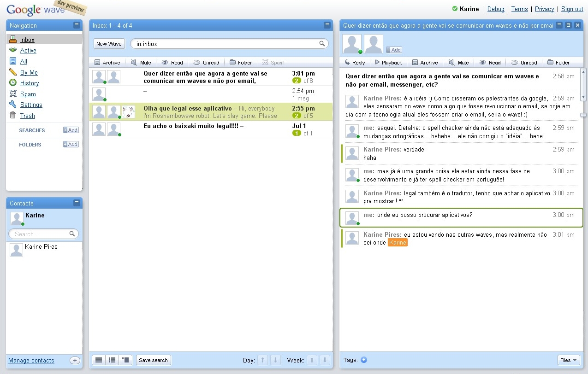Open the Files dropdown
This screenshot has height=374, width=588.
click(x=568, y=360)
